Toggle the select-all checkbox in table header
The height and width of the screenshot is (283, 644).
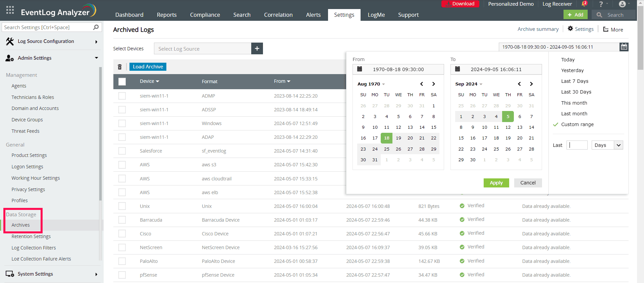[122, 81]
